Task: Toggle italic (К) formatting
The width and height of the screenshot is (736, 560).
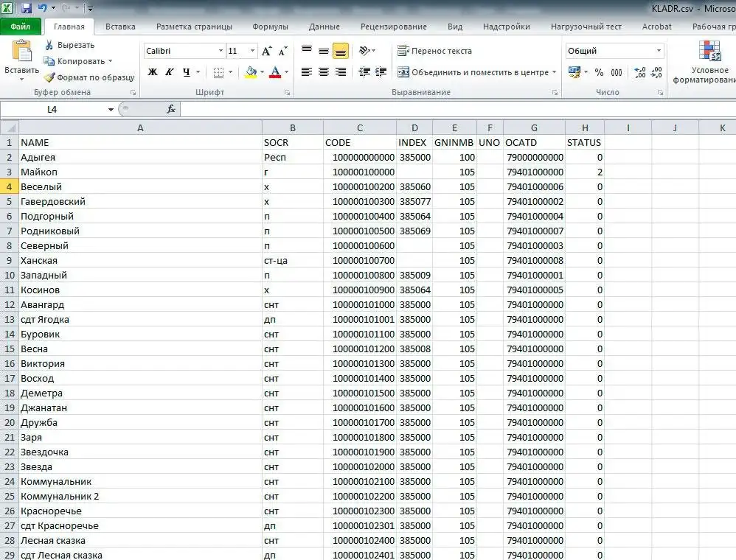Action: click(x=170, y=71)
